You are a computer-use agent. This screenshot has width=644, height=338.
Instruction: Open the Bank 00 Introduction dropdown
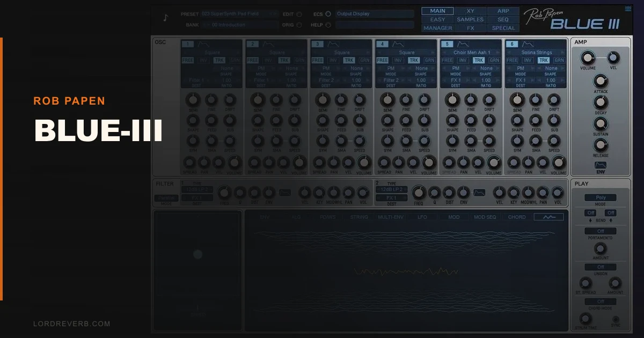[x=240, y=25]
